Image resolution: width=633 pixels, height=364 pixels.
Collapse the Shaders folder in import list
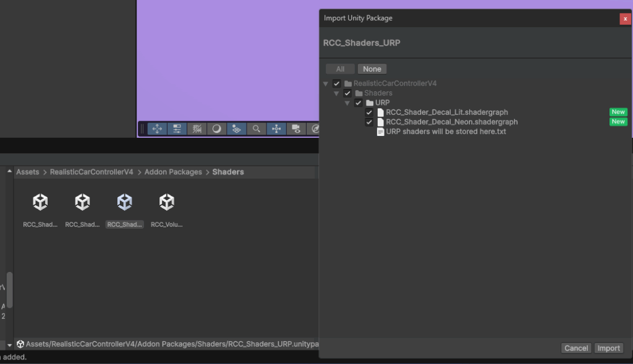coord(336,93)
